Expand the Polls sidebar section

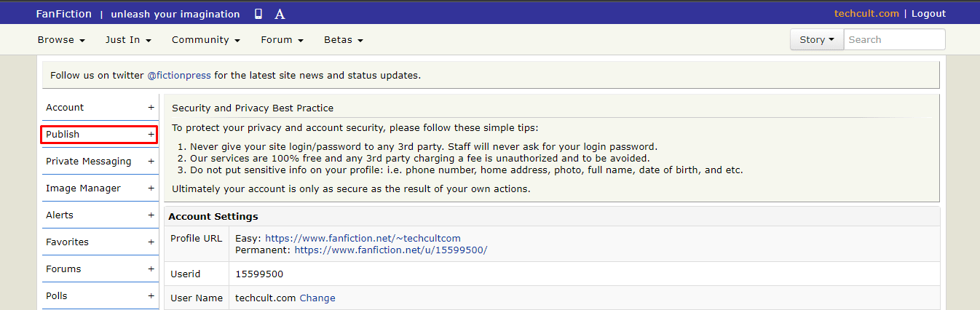point(100,296)
